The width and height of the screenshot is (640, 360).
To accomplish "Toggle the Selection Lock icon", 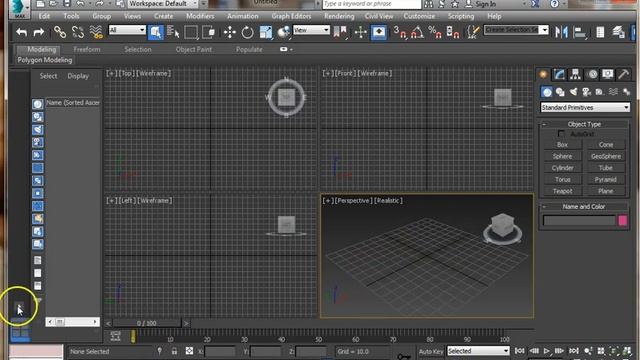I will (174, 351).
